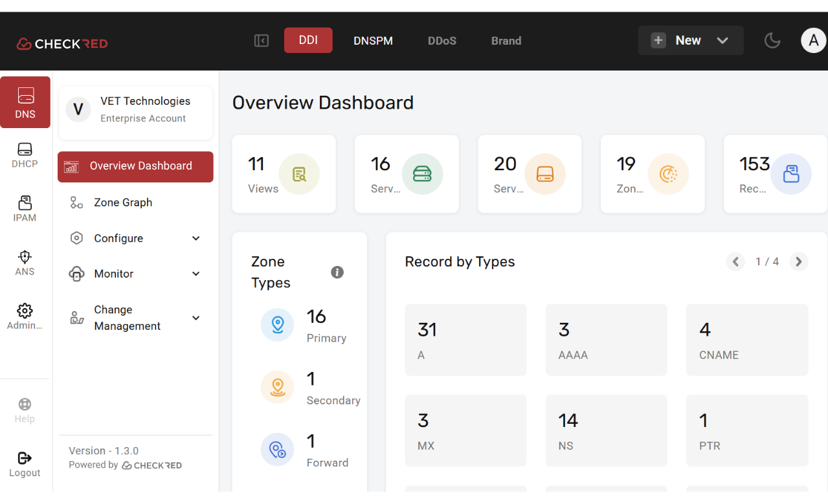Viewport: 828px width, 504px height.
Task: Go to next Record by Types page
Action: (799, 262)
